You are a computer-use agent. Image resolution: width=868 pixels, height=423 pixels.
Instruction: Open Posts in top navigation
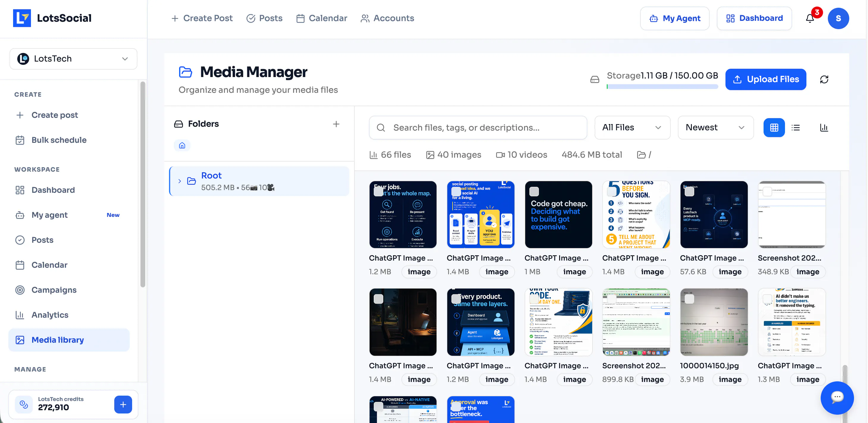tap(265, 18)
